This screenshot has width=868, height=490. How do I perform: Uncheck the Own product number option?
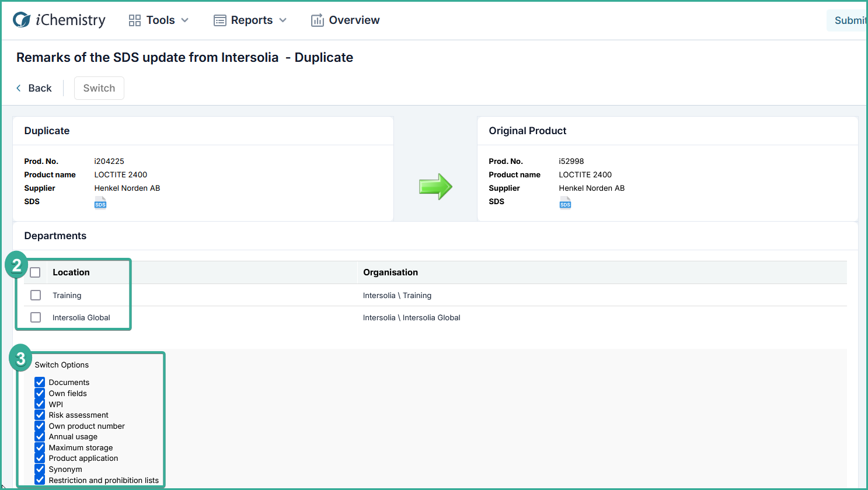click(x=40, y=426)
